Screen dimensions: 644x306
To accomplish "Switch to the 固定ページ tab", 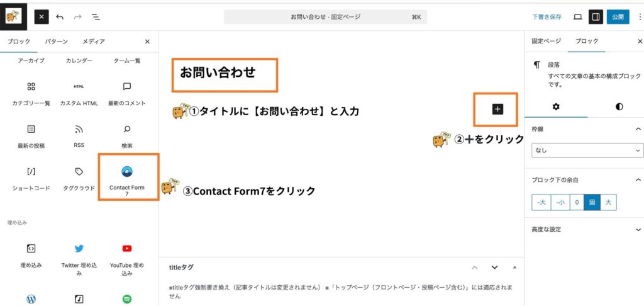I will coord(545,42).
